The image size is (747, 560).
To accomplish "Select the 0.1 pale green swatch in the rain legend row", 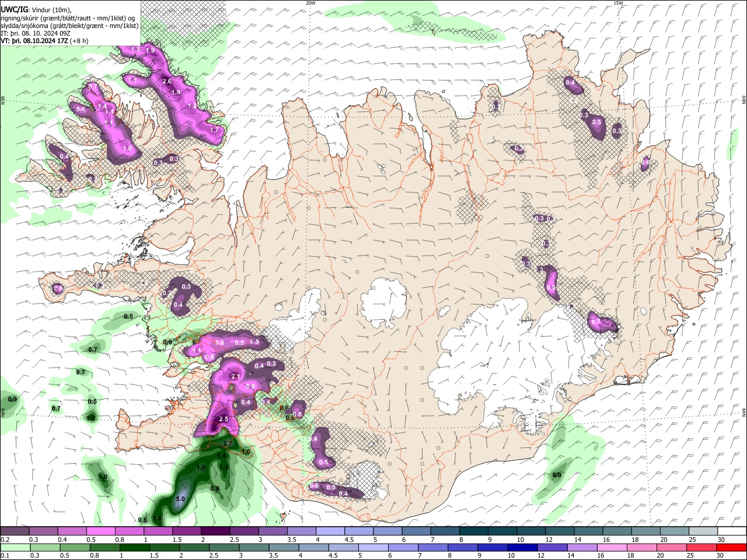I will tap(15, 547).
